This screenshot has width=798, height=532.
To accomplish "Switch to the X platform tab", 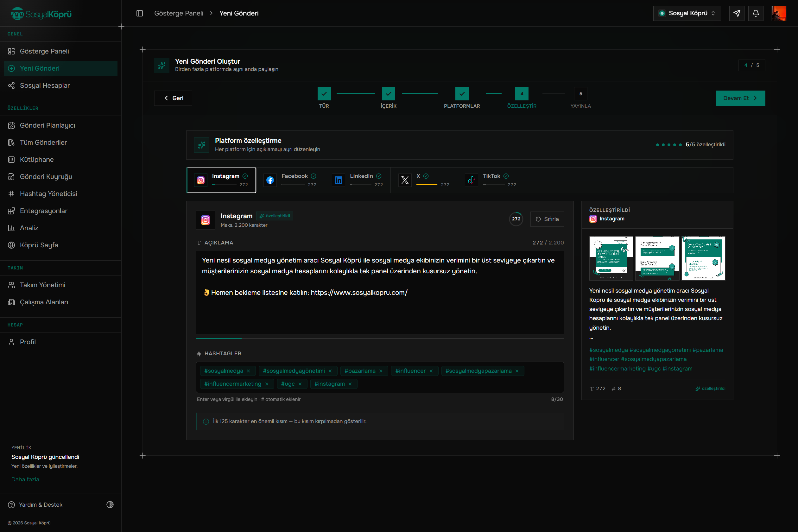I will point(424,180).
